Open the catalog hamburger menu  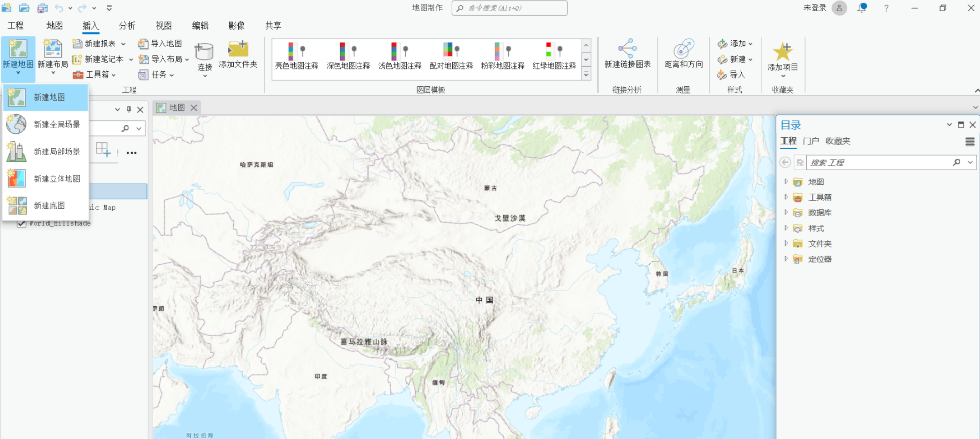[970, 141]
